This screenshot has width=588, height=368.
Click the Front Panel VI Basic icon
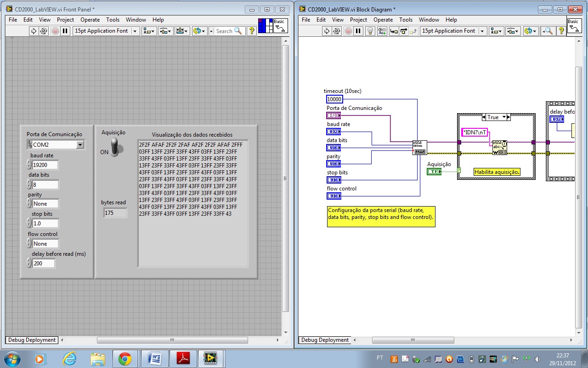coord(280,26)
